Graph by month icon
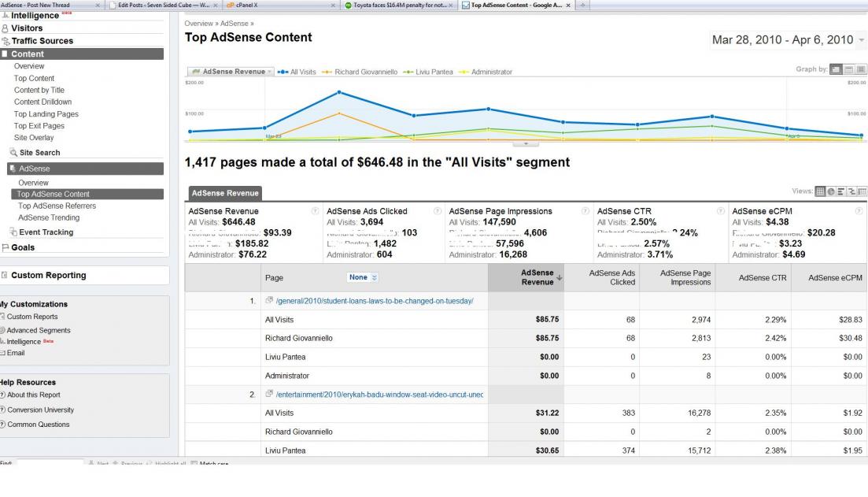This screenshot has height=497, width=868. pos(861,69)
